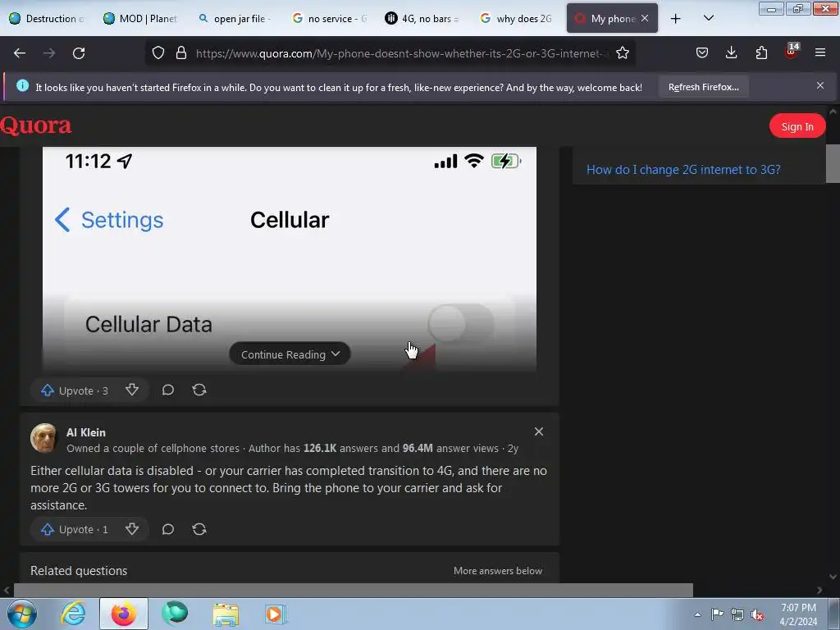
Task: Close the 'My phone' tab
Action: point(645,18)
